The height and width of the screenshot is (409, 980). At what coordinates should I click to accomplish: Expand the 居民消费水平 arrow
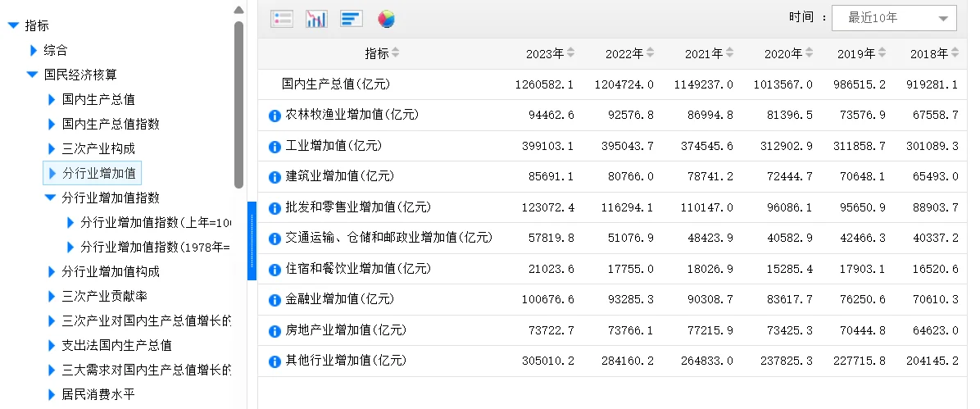[x=52, y=394]
